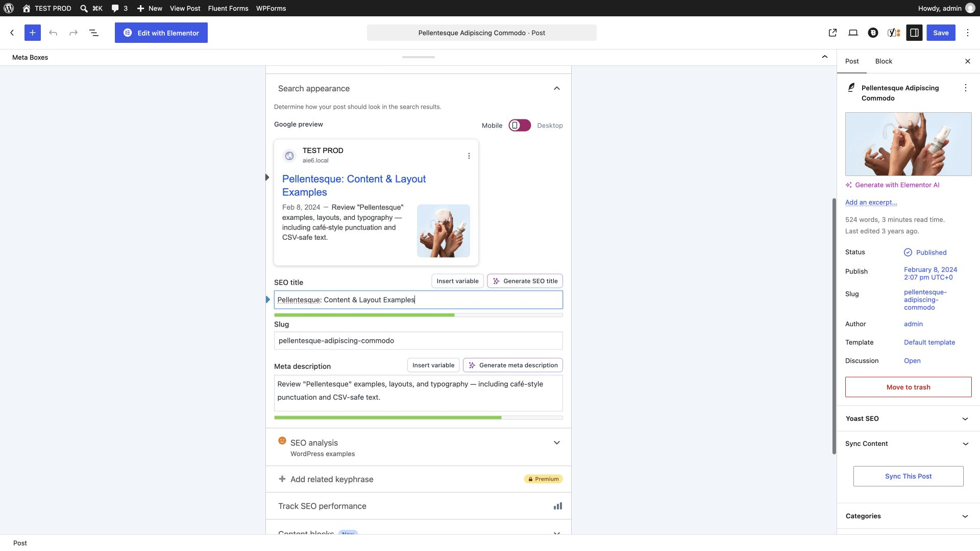The image size is (980, 551).
Task: Click the meta description length progress bar
Action: (419, 417)
